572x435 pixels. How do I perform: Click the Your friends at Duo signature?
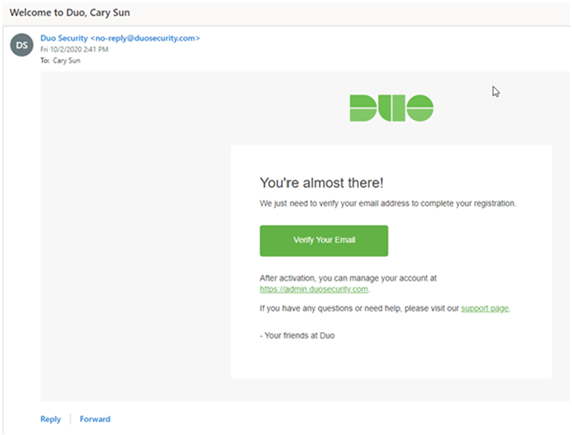pyautogui.click(x=297, y=336)
